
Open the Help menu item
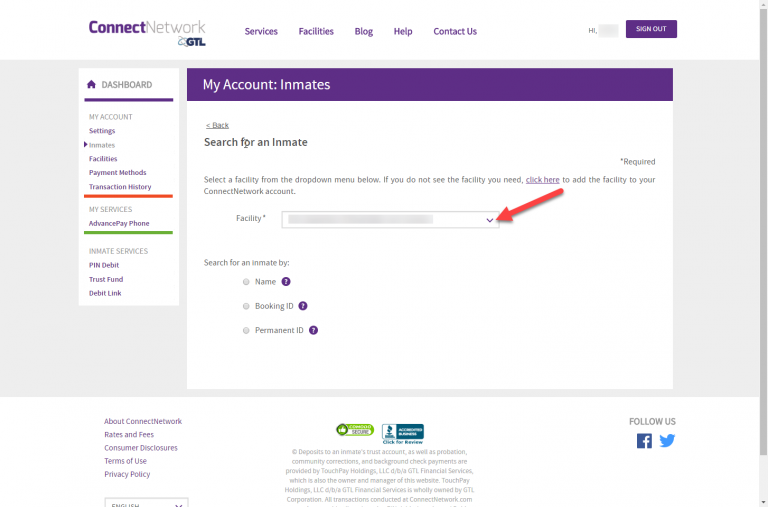point(403,31)
